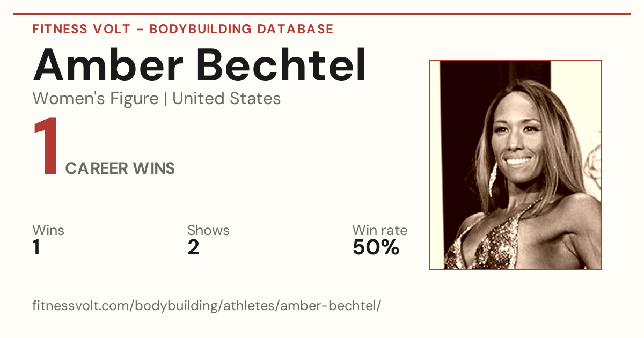Click the United States country label
This screenshot has width=644, height=338.
point(226,99)
